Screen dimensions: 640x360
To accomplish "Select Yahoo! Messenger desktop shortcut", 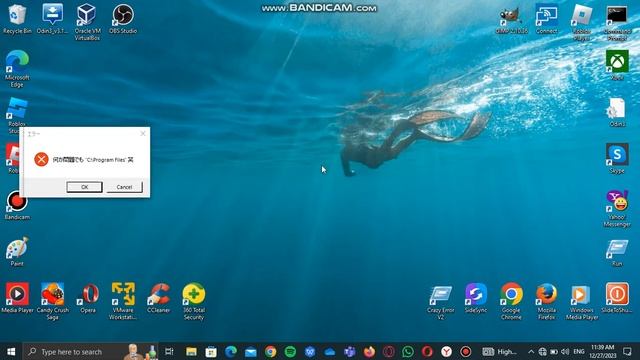I will (617, 209).
